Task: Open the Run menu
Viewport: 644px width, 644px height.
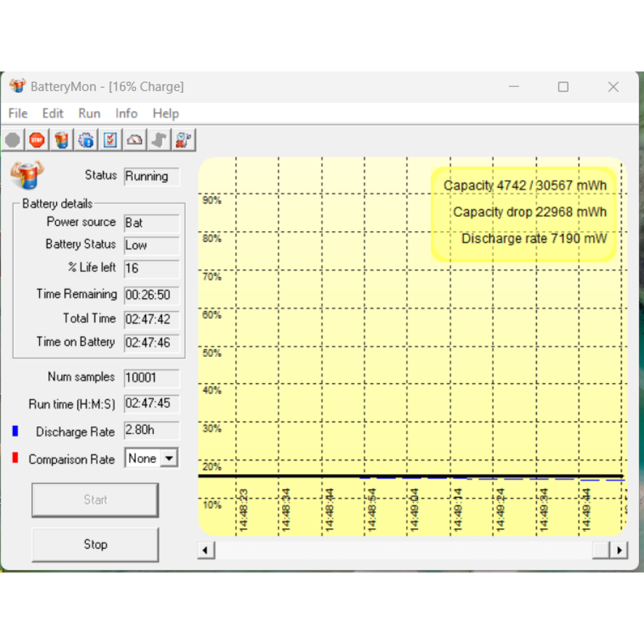Action: tap(90, 113)
